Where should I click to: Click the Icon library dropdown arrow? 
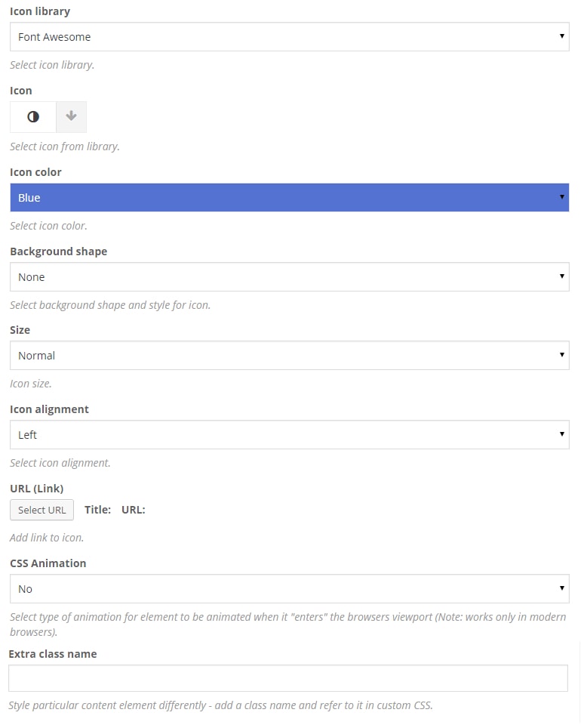point(562,36)
